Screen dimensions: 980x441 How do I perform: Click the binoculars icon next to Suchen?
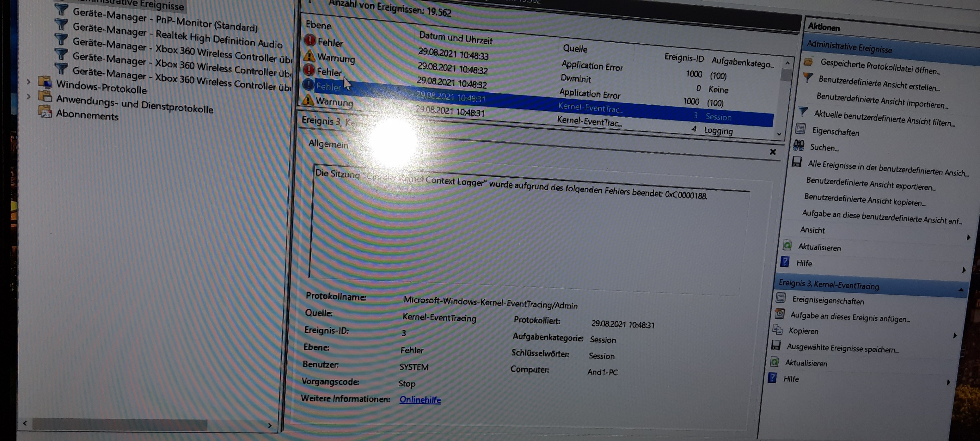[x=799, y=145]
